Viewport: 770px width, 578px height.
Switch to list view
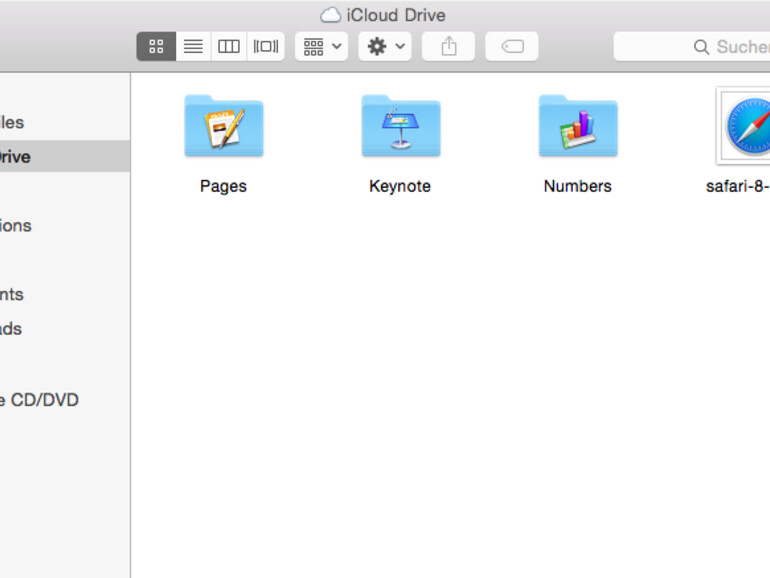193,47
